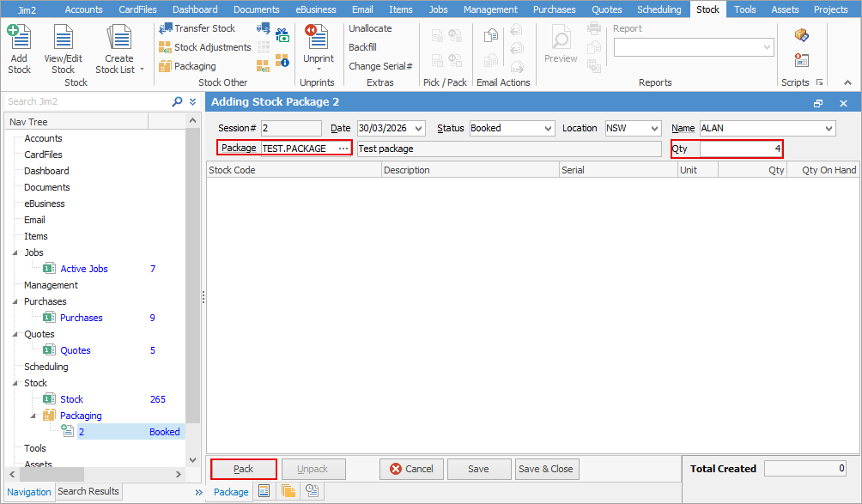The image size is (862, 504).
Task: Switch to the Purchases ribbon tab
Action: [x=554, y=9]
